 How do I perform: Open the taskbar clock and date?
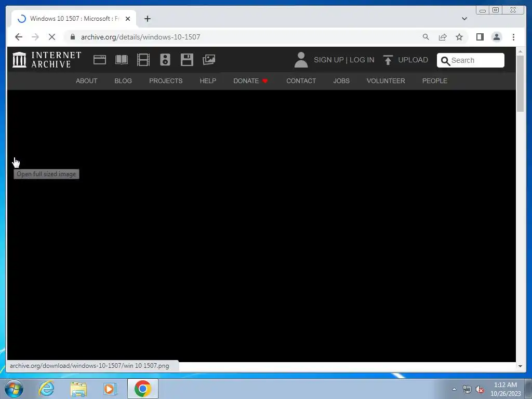(x=505, y=389)
